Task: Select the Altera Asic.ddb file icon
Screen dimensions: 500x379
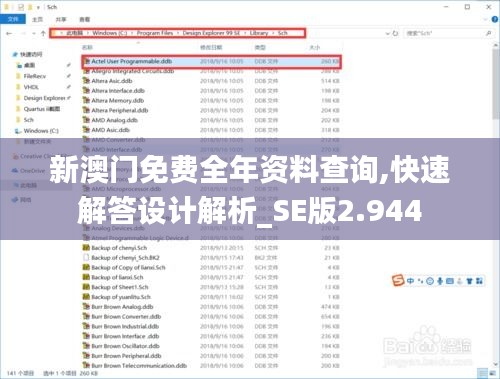Action: coord(86,81)
